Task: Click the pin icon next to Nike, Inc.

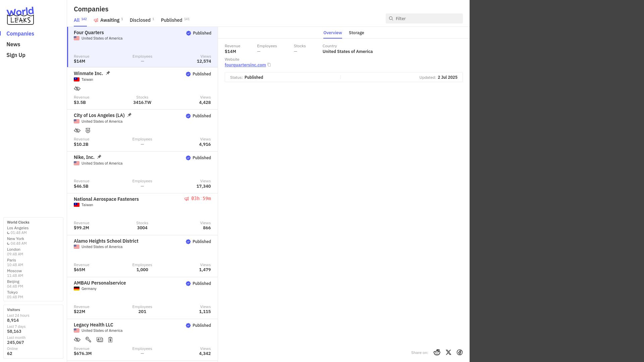Action: point(99,157)
